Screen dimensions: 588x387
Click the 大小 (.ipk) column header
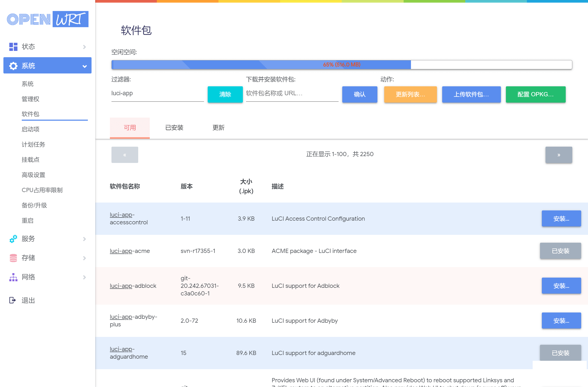coord(246,187)
